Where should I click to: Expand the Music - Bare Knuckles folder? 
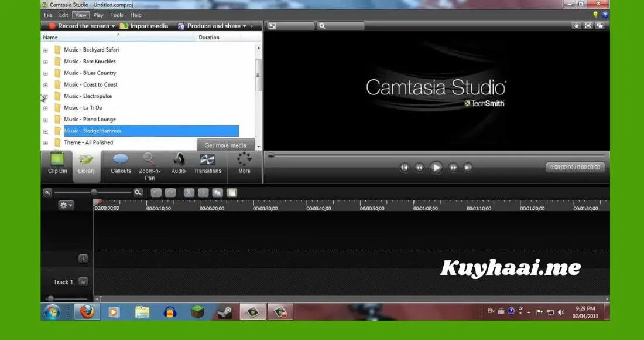coord(46,62)
